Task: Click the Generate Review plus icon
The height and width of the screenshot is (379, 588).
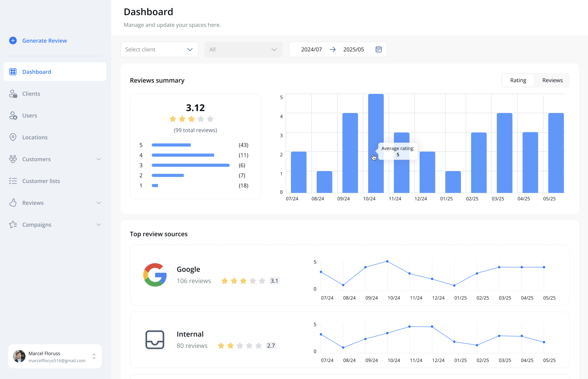Action: (x=13, y=41)
